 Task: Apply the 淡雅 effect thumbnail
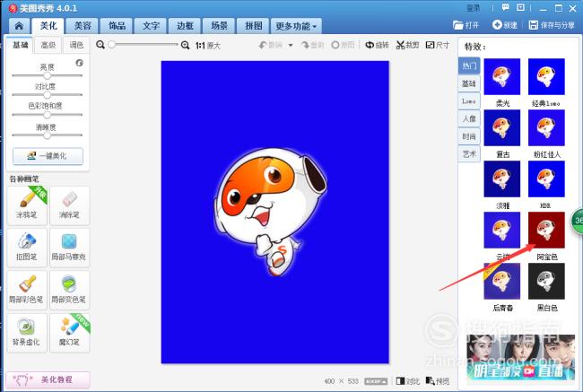pyautogui.click(x=502, y=179)
